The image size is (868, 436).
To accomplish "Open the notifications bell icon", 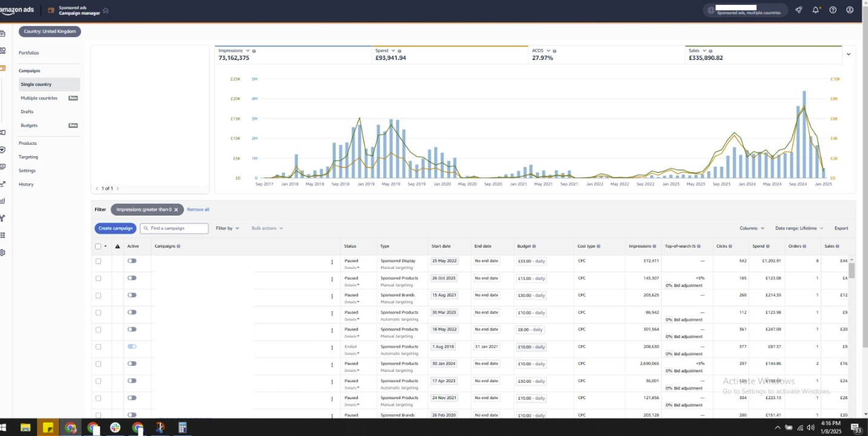I will click(x=815, y=10).
